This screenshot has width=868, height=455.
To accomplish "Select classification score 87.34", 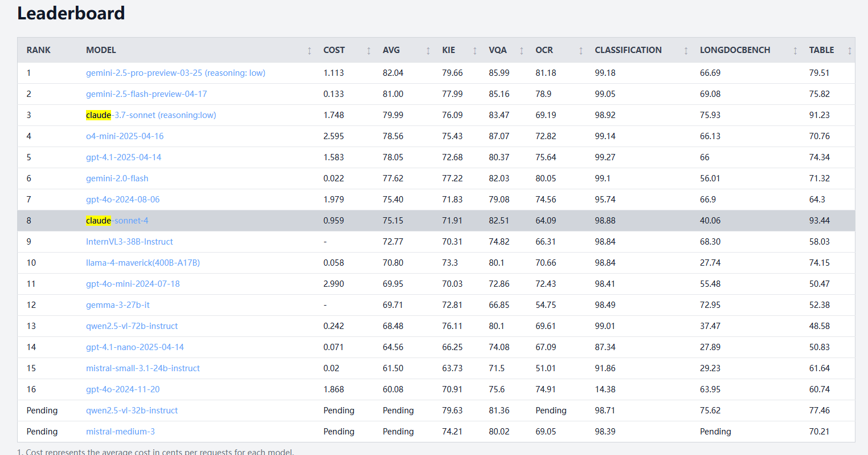I will click(x=605, y=347).
